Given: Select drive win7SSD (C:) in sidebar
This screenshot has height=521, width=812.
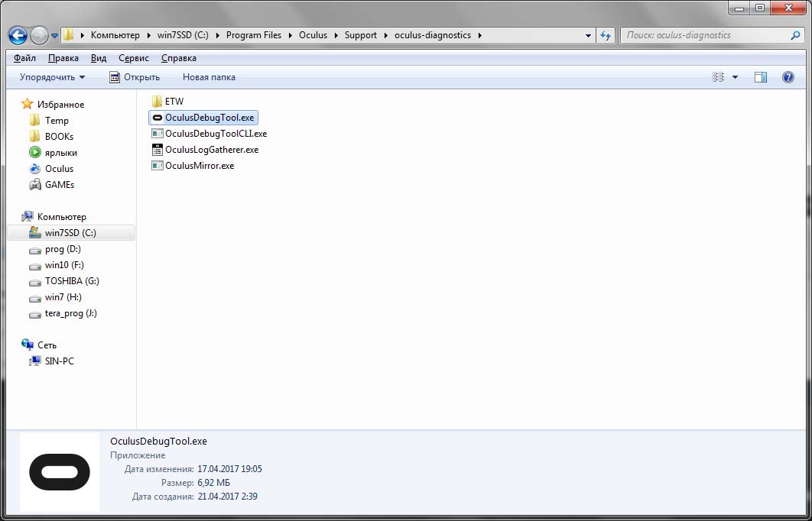Looking at the screenshot, I should 71,233.
